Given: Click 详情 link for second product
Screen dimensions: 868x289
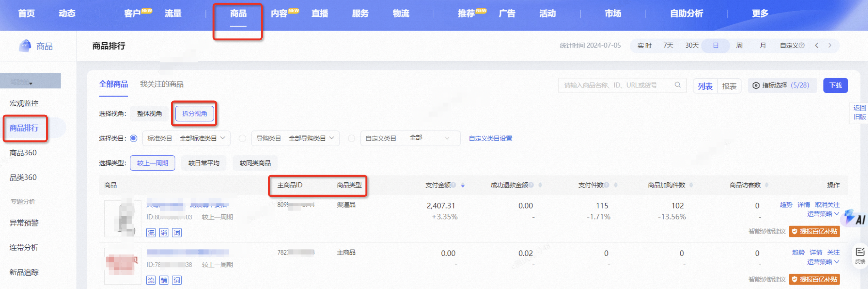Looking at the screenshot, I should click(816, 252).
